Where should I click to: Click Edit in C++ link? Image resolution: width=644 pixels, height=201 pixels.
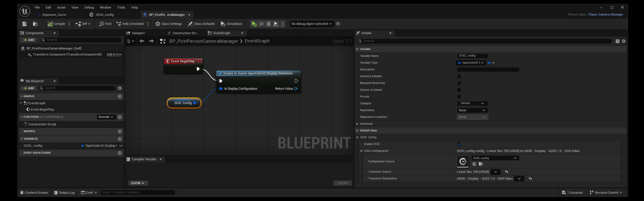point(114,55)
